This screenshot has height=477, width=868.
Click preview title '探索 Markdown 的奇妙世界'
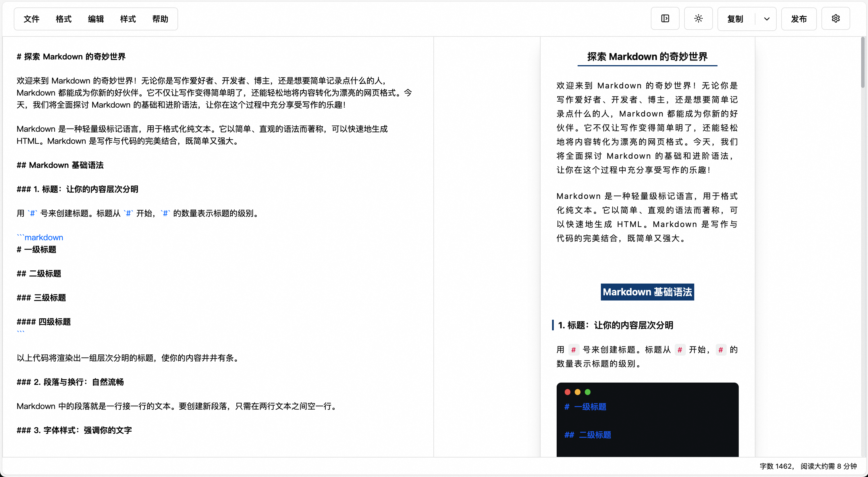647,57
